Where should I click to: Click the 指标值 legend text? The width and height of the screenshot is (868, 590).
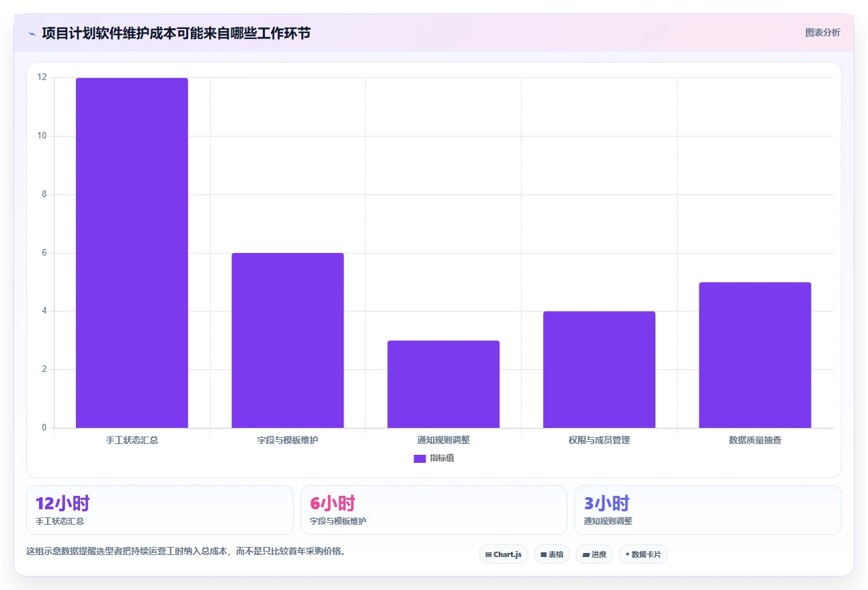(442, 458)
